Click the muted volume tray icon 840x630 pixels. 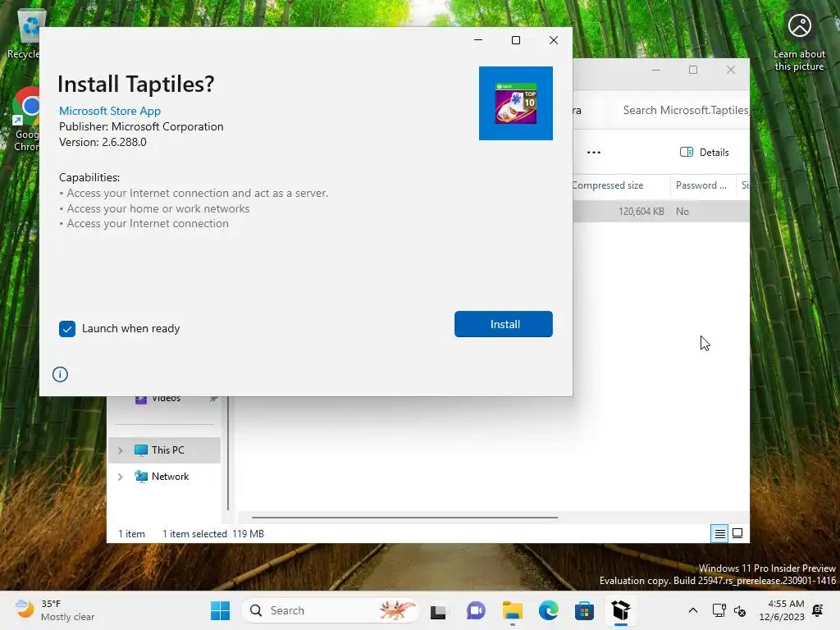[740, 610]
